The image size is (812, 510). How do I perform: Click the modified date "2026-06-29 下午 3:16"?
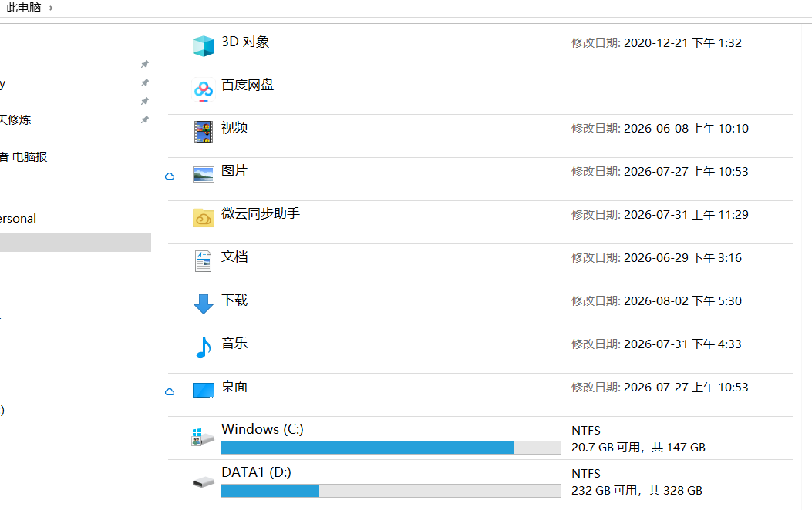tap(682, 257)
